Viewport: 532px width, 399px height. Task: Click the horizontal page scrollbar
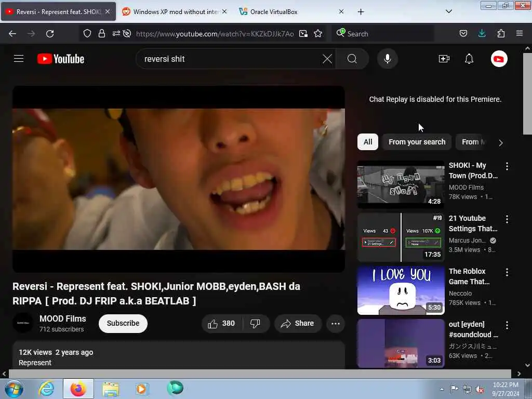pos(260,374)
